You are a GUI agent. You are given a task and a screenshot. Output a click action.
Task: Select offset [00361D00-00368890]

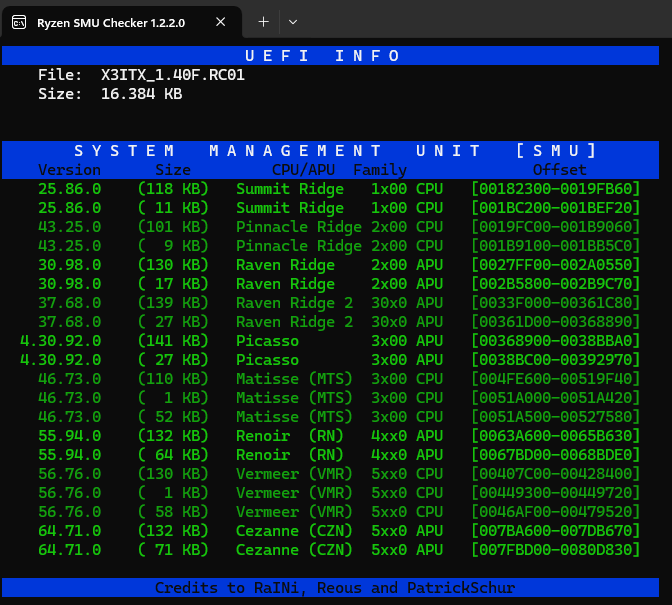pos(555,322)
